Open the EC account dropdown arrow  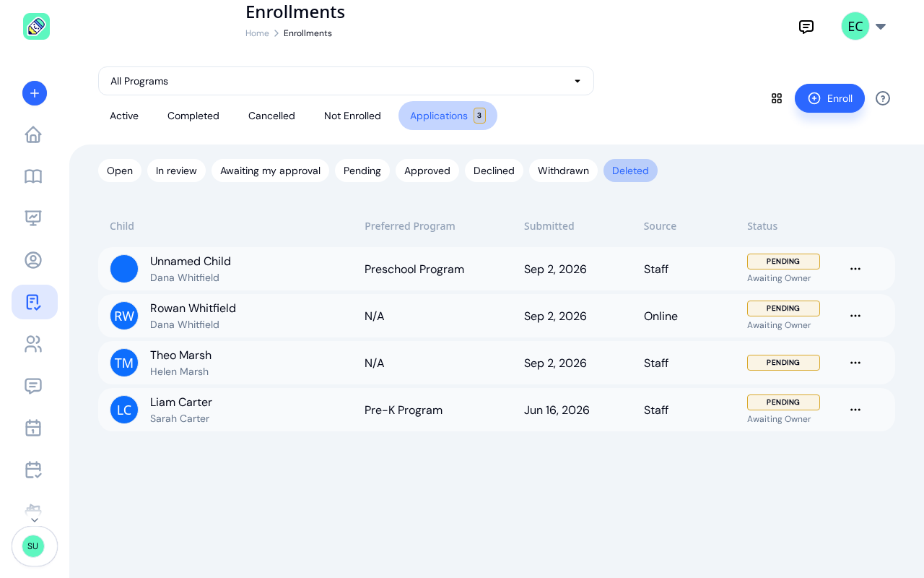(x=881, y=27)
